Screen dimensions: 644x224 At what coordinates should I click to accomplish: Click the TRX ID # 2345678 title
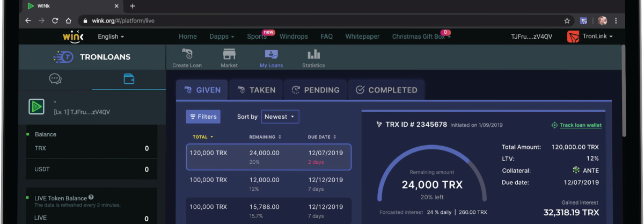[x=416, y=124]
